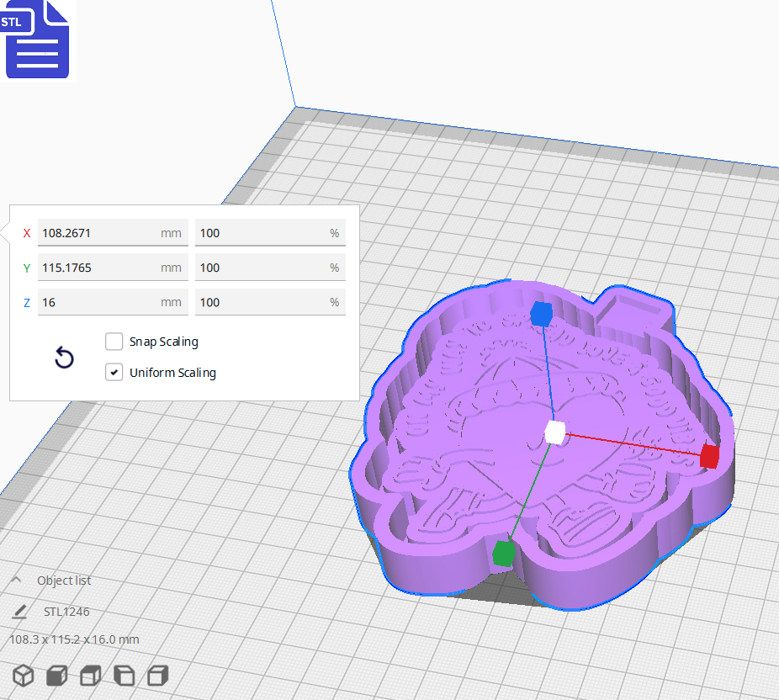779x700 pixels.
Task: Switch to front view cube icon
Action: coord(56,676)
